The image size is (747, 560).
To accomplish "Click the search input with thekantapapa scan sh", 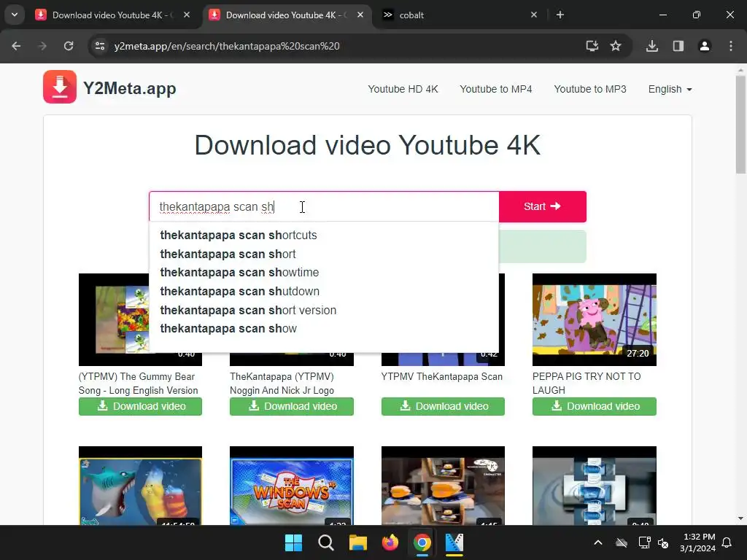I will tap(324, 206).
